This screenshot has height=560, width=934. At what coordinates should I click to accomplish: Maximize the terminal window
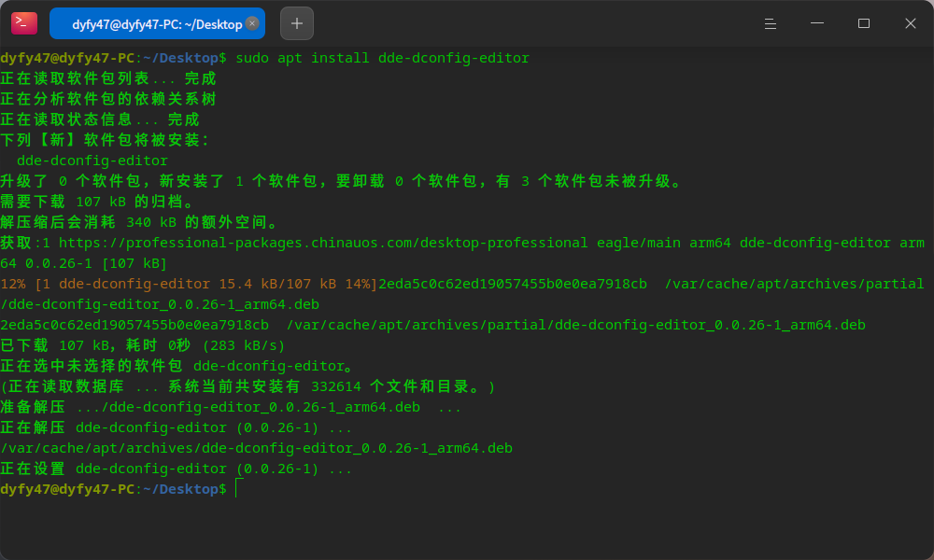pos(864,23)
